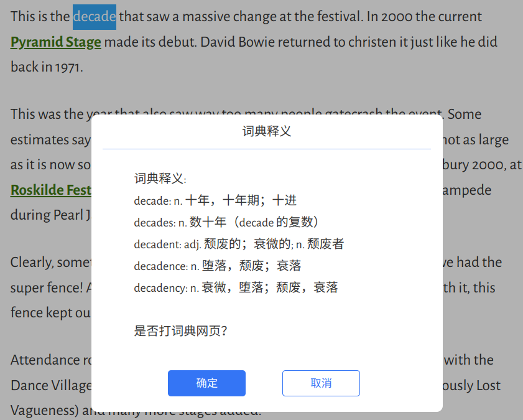Click the definition line for "decadent"

click(x=239, y=244)
